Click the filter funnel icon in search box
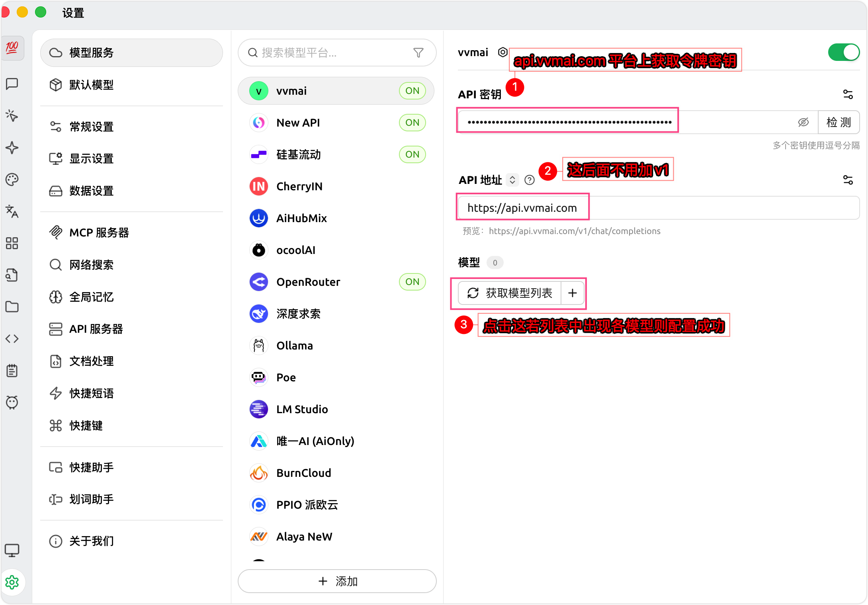The width and height of the screenshot is (868, 605). (418, 53)
